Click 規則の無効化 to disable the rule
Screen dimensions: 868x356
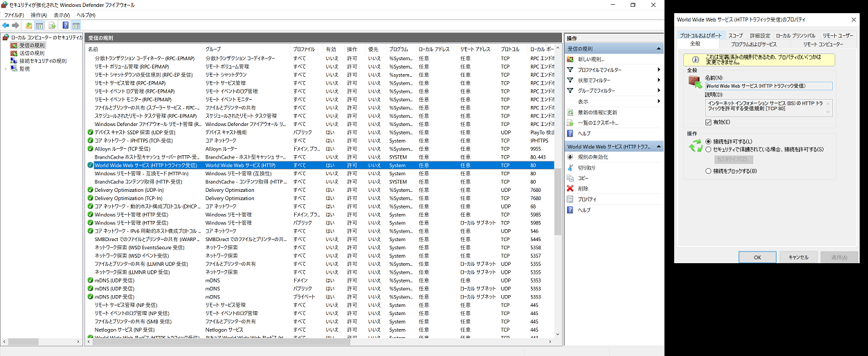[x=592, y=157]
